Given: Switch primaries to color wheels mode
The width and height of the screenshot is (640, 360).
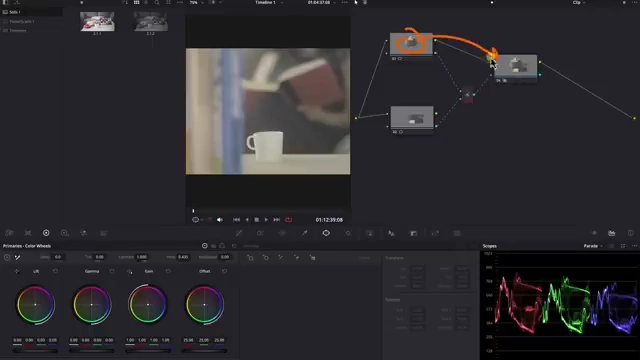Looking at the screenshot, I should click(x=205, y=246).
